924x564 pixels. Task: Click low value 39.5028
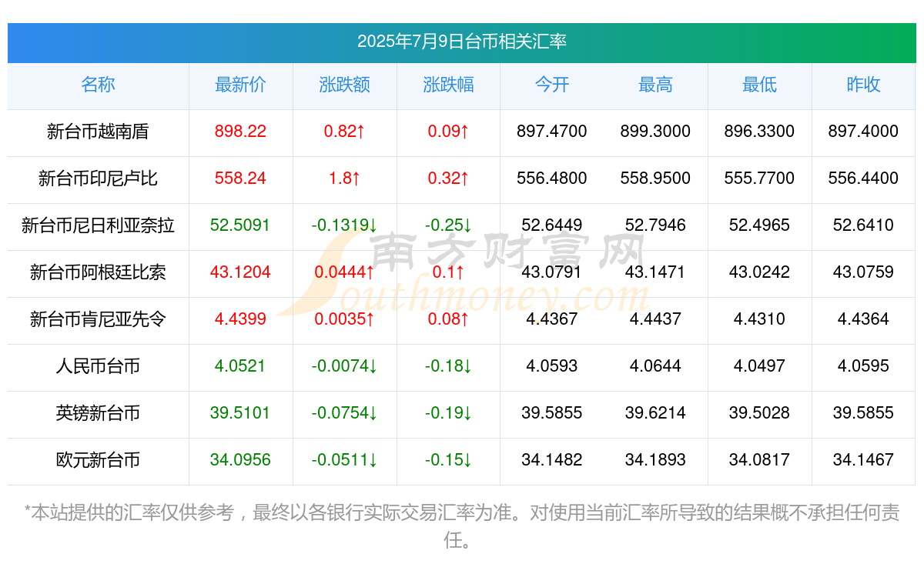(759, 413)
